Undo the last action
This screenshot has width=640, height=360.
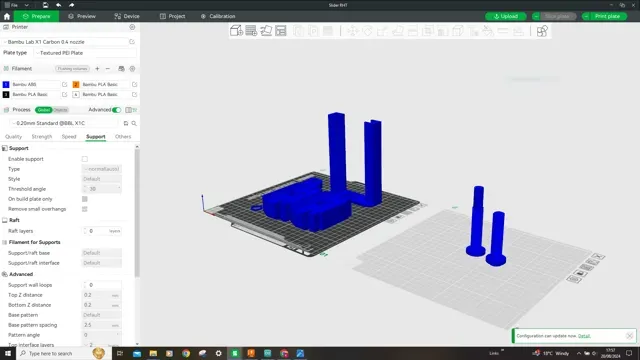point(58,5)
